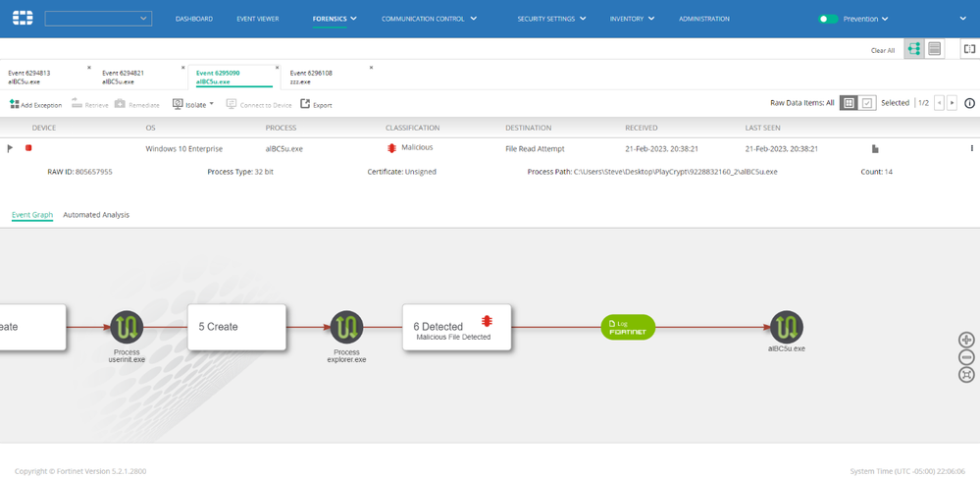Expand the Inventory menu
The height and width of the screenshot is (478, 980).
point(632,19)
